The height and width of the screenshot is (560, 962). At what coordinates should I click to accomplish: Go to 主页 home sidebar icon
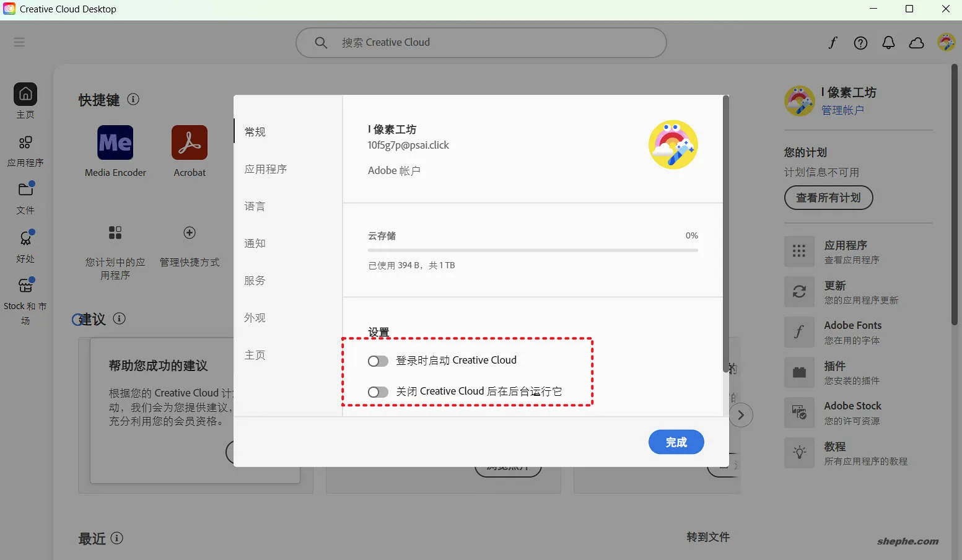25,94
